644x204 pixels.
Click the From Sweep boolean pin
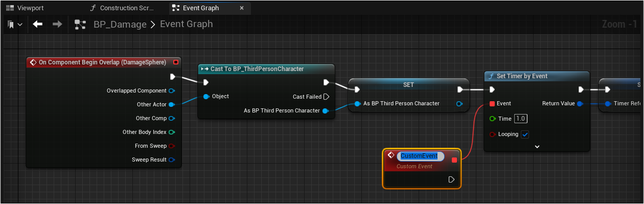[x=172, y=146]
